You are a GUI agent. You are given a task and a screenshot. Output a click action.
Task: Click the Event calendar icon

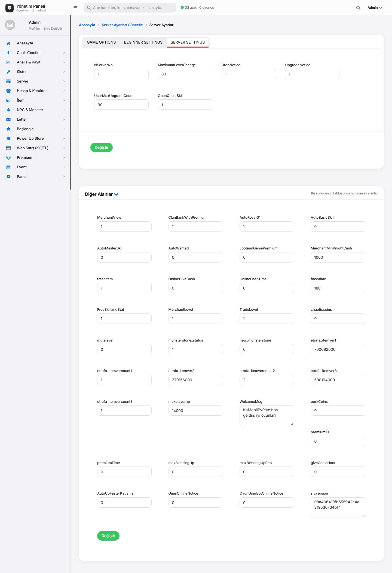[x=8, y=167]
